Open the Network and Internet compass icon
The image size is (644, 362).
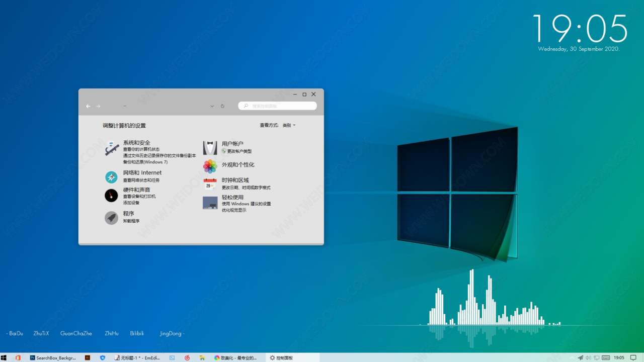click(x=111, y=177)
